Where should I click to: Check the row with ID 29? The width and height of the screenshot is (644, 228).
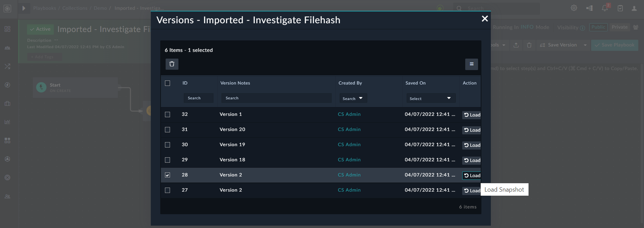pyautogui.click(x=167, y=160)
